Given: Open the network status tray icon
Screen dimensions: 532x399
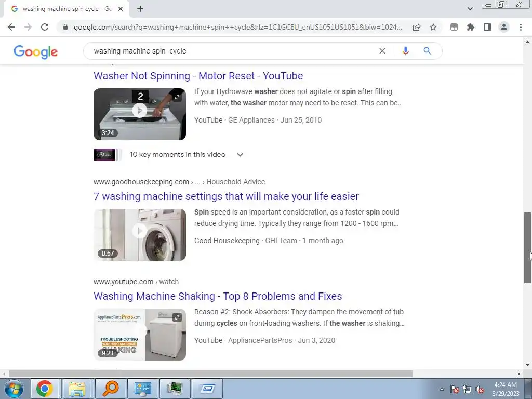Looking at the screenshot, I should coord(467,389).
